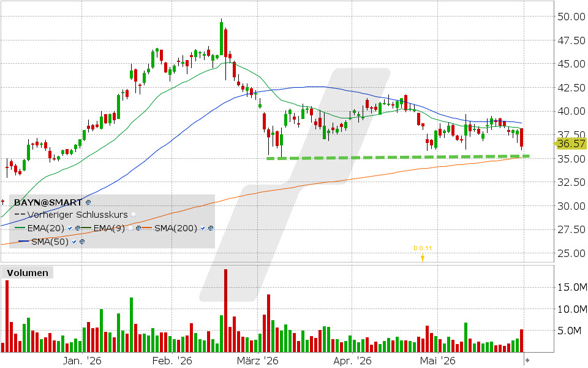Click the Vorheriger Schlusskurs legend label
Image resolution: width=588 pixels, height=368 pixels.
(78, 215)
